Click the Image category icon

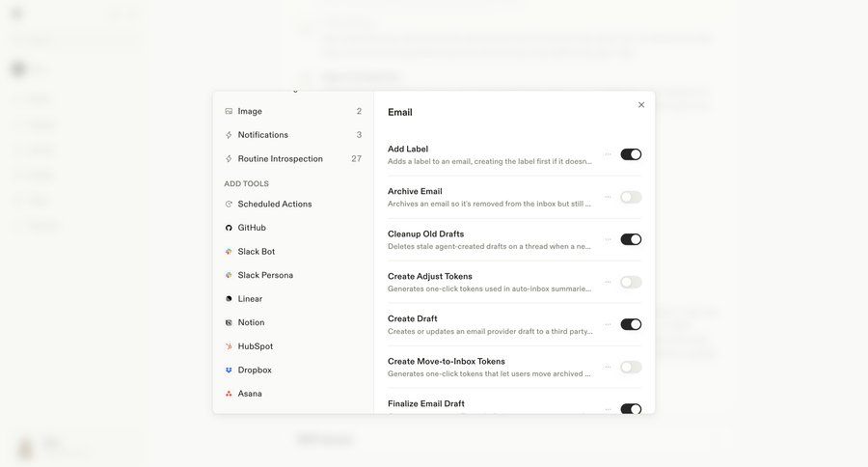point(229,111)
